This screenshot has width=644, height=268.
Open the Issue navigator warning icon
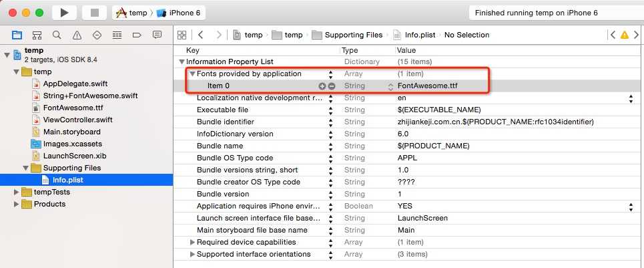pos(77,35)
